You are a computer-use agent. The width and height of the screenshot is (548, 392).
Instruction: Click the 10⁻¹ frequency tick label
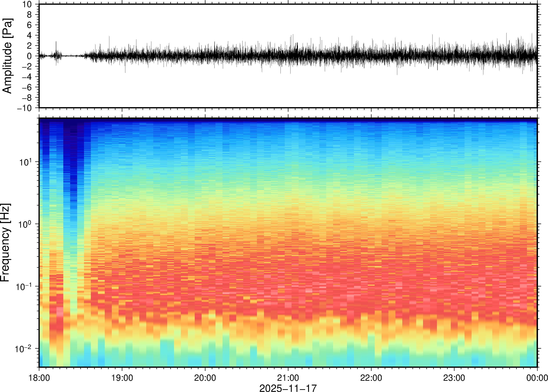point(24,287)
